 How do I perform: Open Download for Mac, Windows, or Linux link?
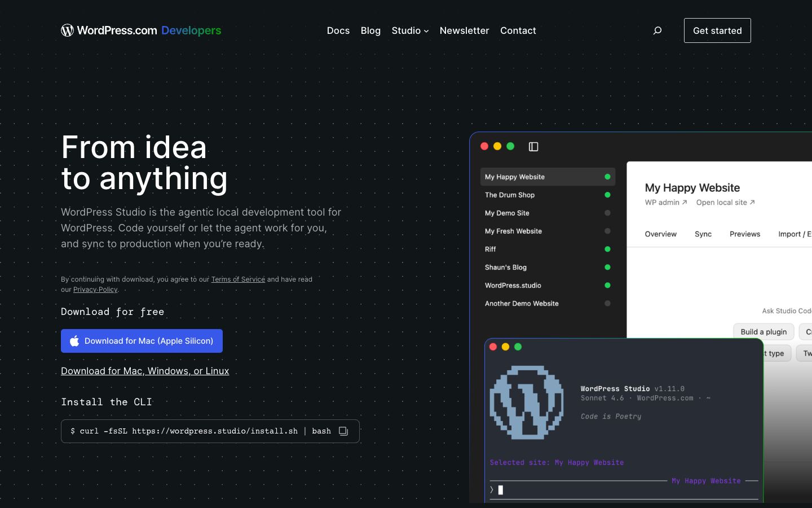click(x=145, y=371)
